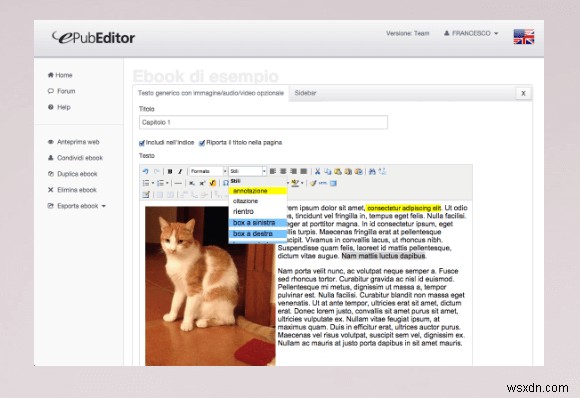Open the math formula square-root tool

coord(212,183)
